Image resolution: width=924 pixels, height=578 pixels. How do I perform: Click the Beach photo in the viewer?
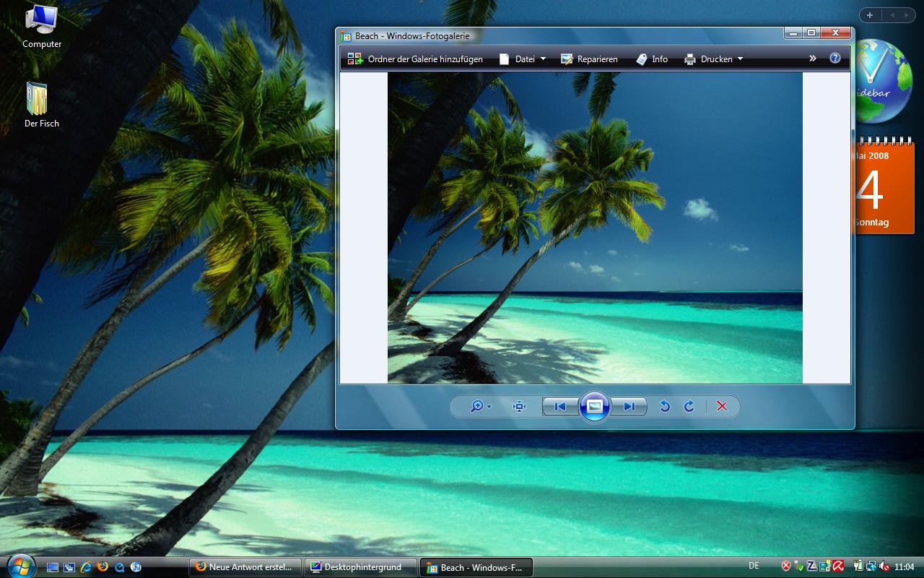point(595,228)
